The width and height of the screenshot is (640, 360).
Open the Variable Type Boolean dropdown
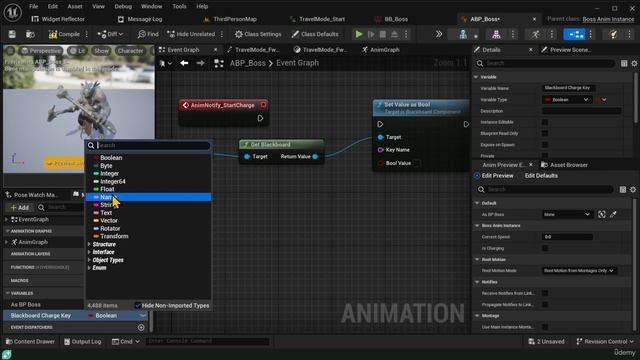point(567,100)
